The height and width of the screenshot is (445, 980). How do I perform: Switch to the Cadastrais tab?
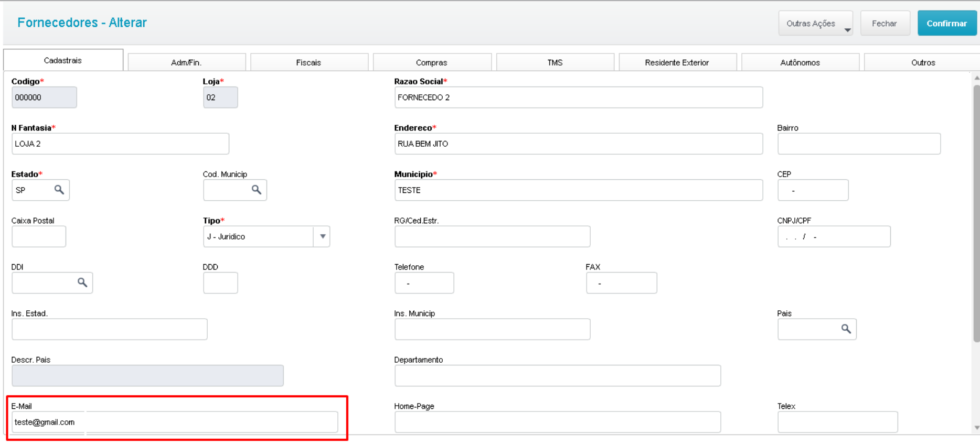(63, 60)
